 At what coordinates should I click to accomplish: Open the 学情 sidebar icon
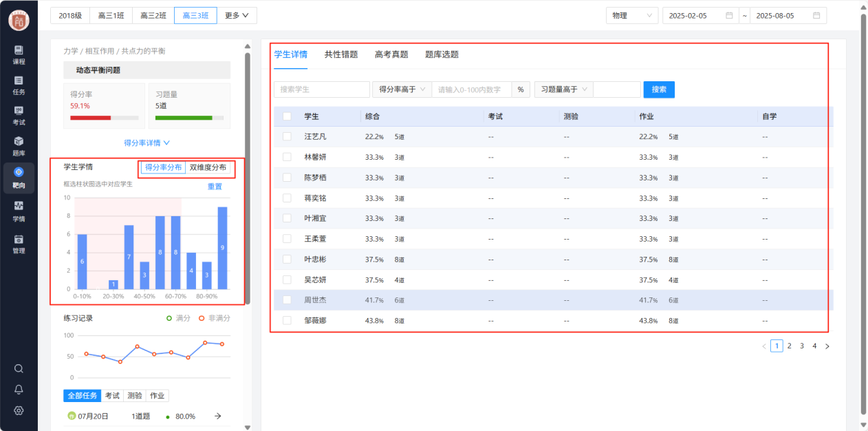coord(19,211)
